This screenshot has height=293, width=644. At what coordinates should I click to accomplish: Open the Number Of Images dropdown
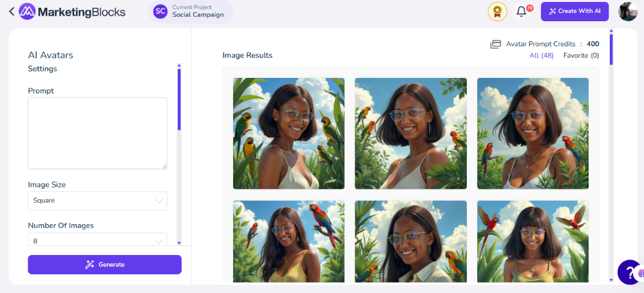click(x=97, y=240)
